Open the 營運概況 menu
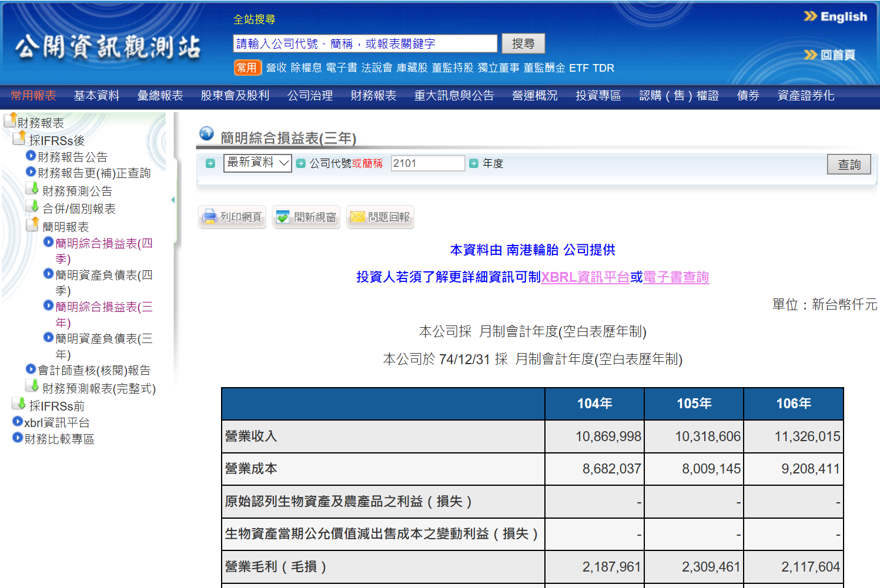 tap(535, 96)
